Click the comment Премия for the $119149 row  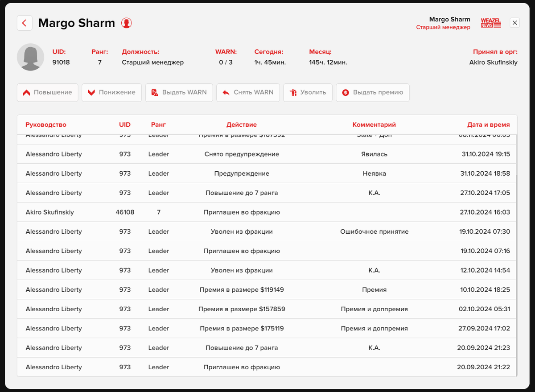(374, 290)
